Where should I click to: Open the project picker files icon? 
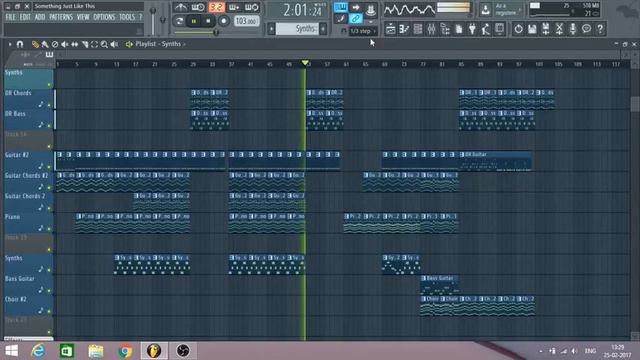(458, 29)
